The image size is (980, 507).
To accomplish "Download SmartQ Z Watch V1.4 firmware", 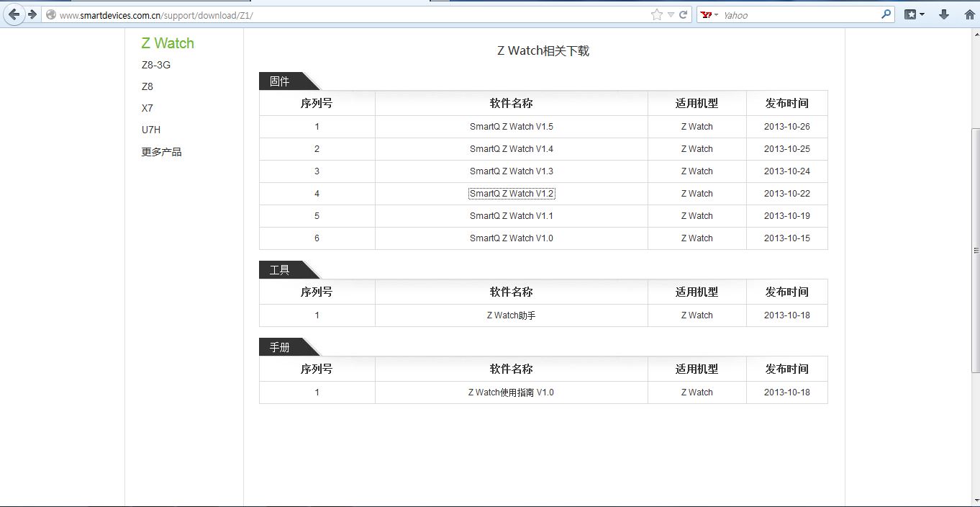I will coord(512,149).
